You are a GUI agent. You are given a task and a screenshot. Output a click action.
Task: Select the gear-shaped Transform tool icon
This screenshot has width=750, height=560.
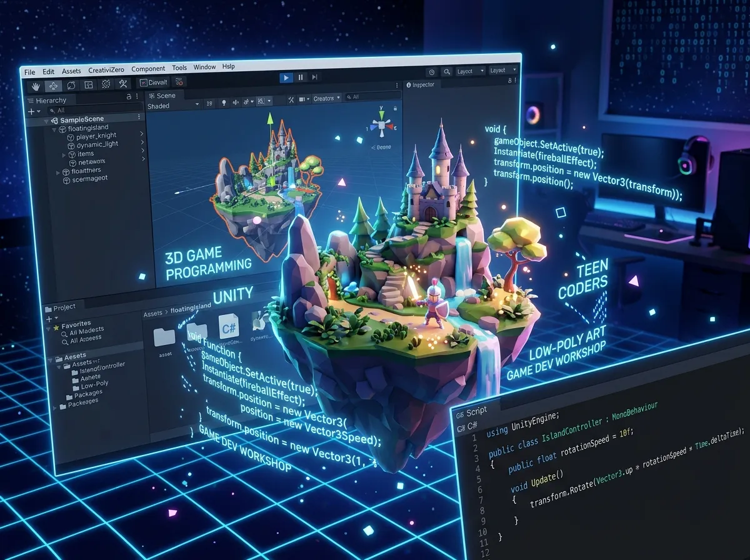[x=106, y=84]
